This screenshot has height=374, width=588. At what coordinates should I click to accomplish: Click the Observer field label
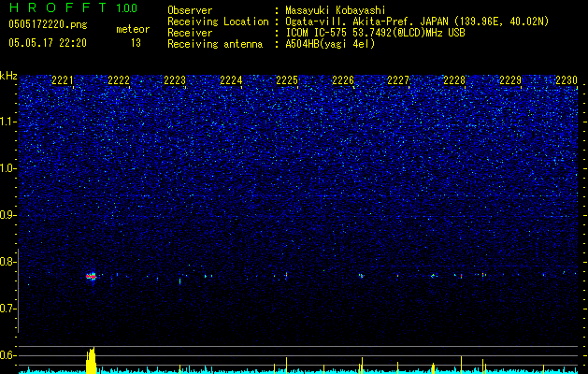tap(190, 10)
